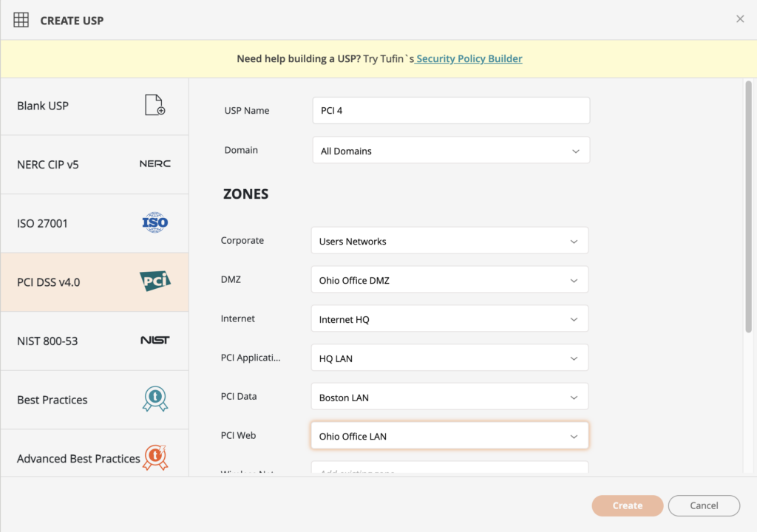Click into the USP Name field
This screenshot has width=757, height=532.
tap(451, 111)
